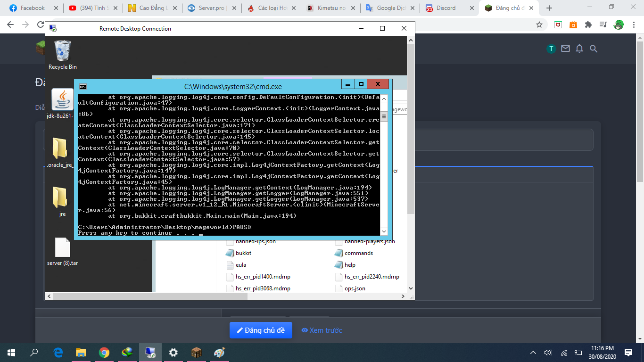Select the jdk-8u261 Java installer icon
Screen dimensions: 644x362
pyautogui.click(x=62, y=104)
